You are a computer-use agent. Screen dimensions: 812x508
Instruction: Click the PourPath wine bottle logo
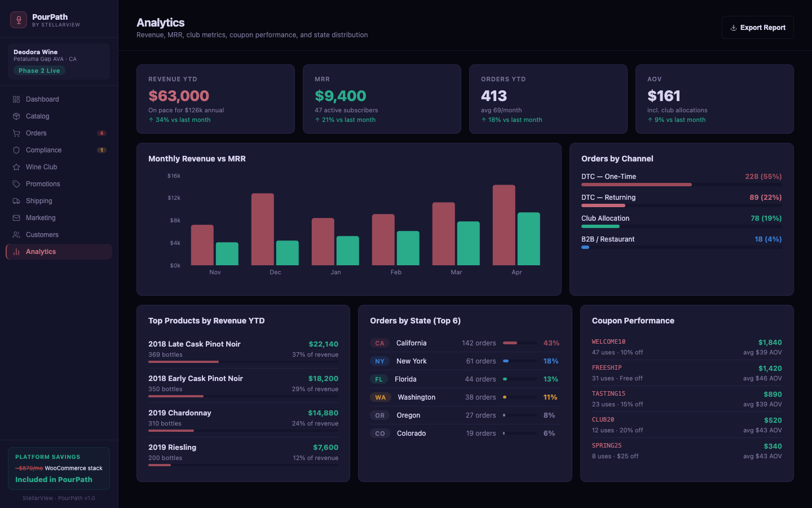click(x=18, y=19)
